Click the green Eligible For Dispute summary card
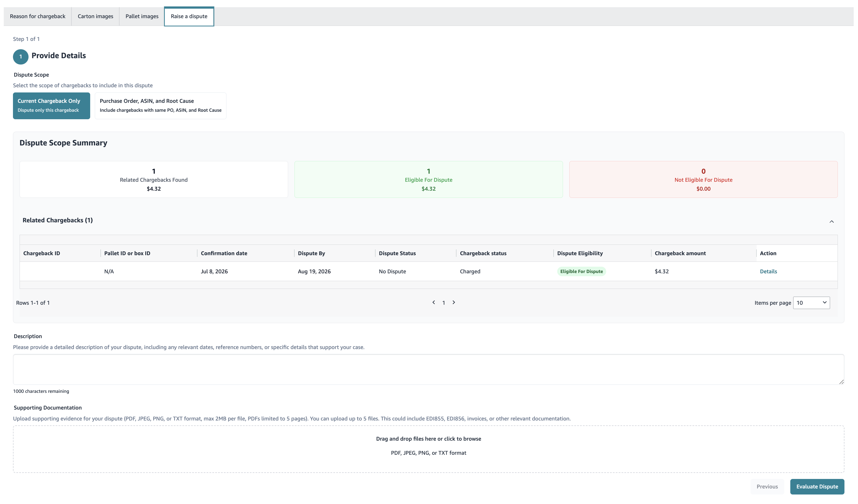Screen dimensions: 858x504 coord(428,179)
